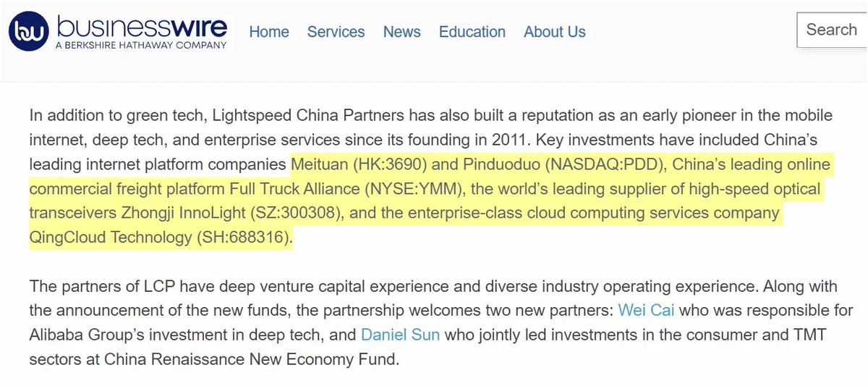Click the circular bw logo icon
Viewport: 868px width, 386px height.
click(x=28, y=31)
